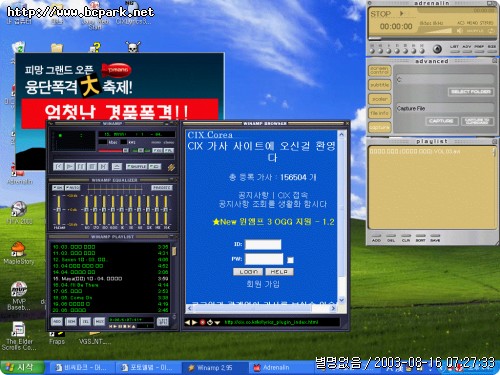This screenshot has height=375, width=500.
Task: Open MapleStory desktop icon
Action: (x=18, y=253)
